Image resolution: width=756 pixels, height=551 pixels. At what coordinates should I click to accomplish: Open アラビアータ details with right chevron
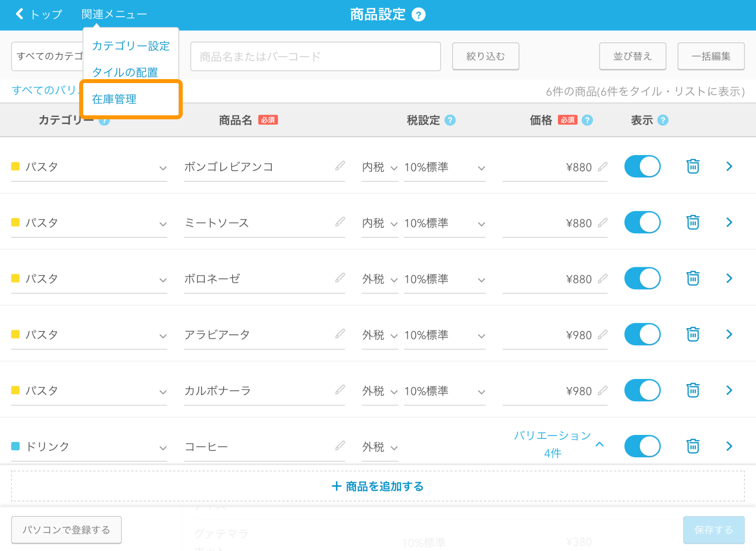tap(729, 334)
